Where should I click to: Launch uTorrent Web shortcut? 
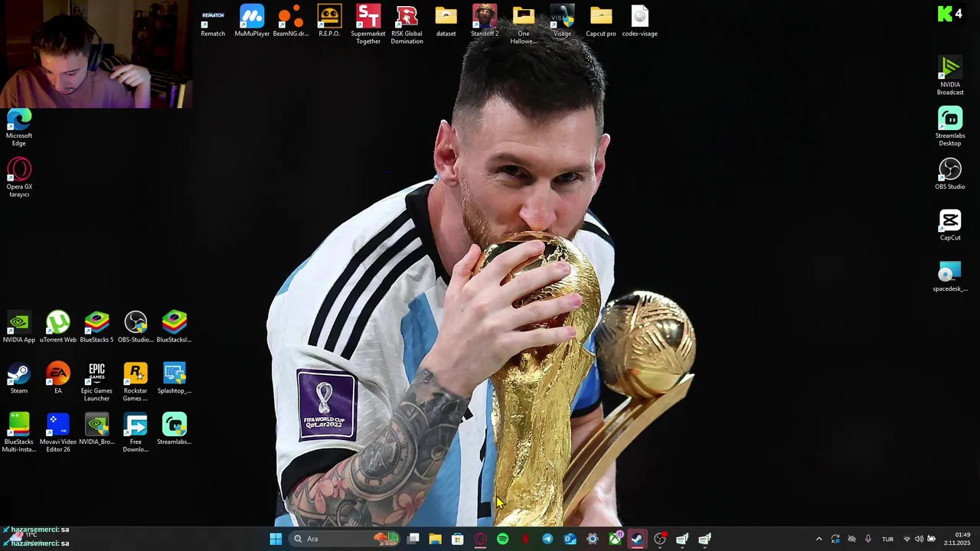point(58,327)
